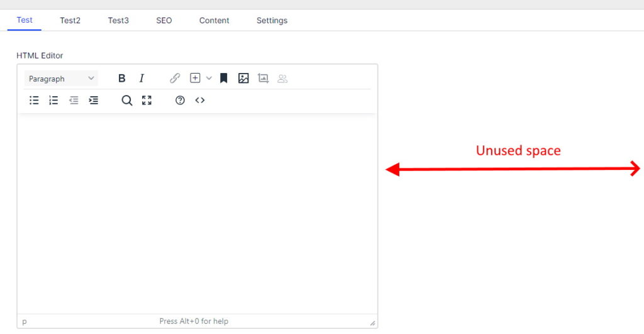Image resolution: width=644 pixels, height=334 pixels.
Task: Click the increase indent icon
Action: [94, 100]
